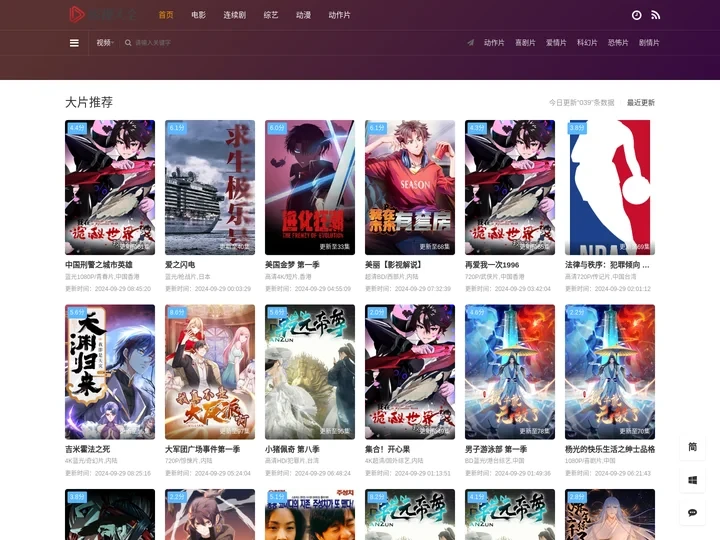The width and height of the screenshot is (720, 540).
Task: Open 连续剧 in the top navigation
Action: tap(235, 15)
